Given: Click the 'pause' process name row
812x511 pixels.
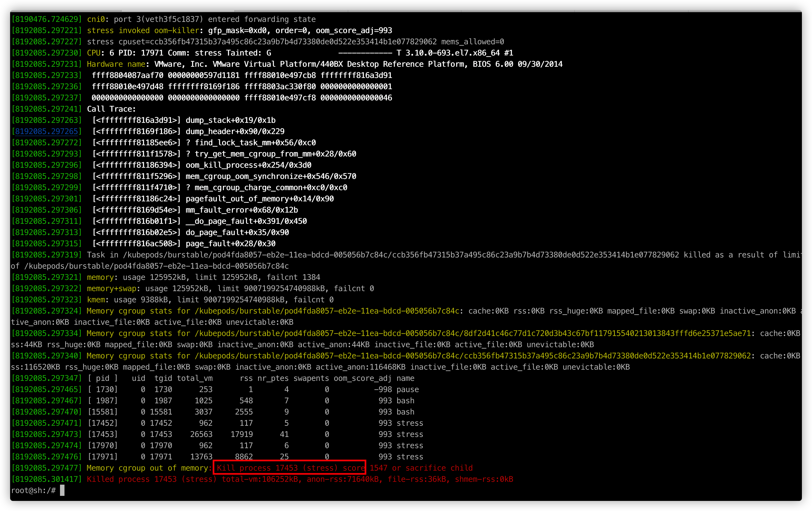Looking at the screenshot, I should pyautogui.click(x=407, y=389).
